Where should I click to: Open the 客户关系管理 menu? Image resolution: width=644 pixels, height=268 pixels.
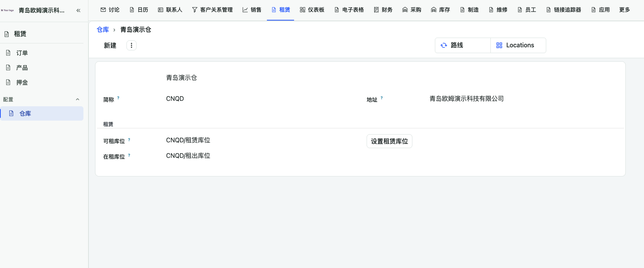tap(212, 10)
